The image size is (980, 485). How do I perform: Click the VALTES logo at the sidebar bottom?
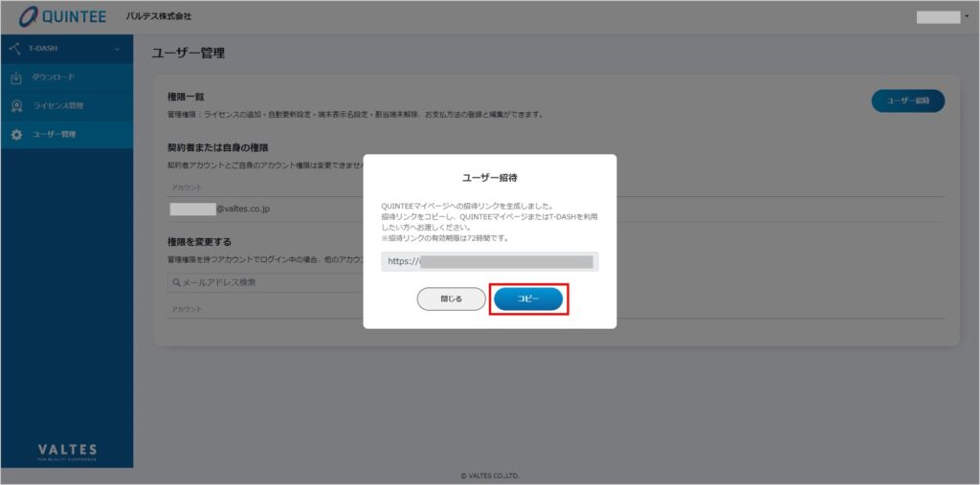(67, 451)
